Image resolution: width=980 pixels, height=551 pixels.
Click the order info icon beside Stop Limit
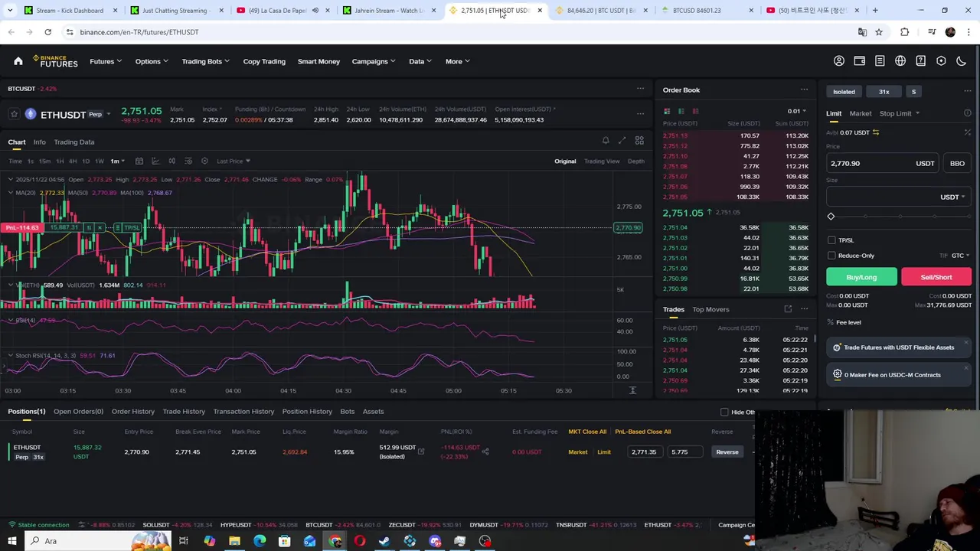[x=967, y=113]
